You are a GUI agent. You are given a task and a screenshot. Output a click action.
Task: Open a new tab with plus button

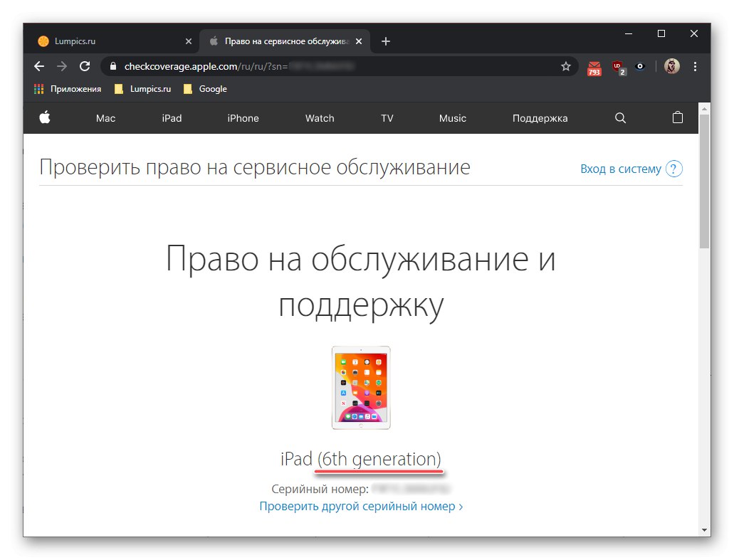click(x=386, y=41)
